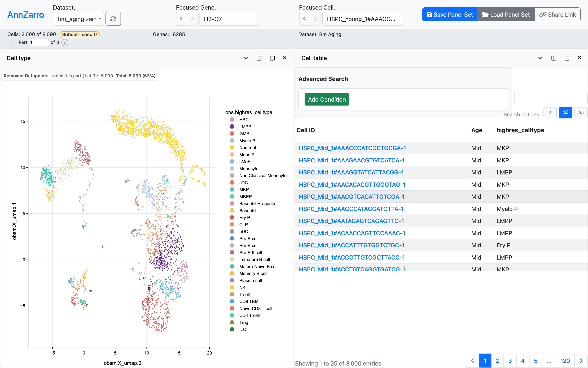Go to previous focused cell
The image size is (588, 368).
point(304,19)
